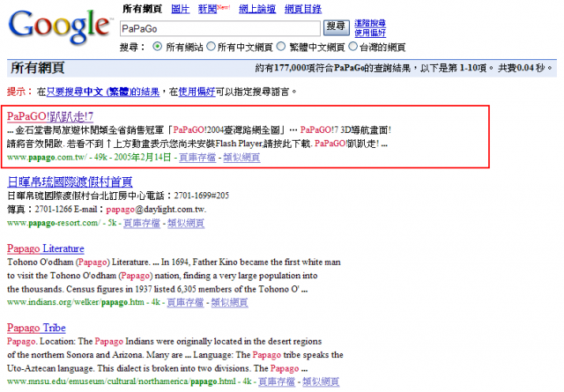Click the www.papago.com.tw/ green URL text
The height and width of the screenshot is (392, 564).
(47, 158)
